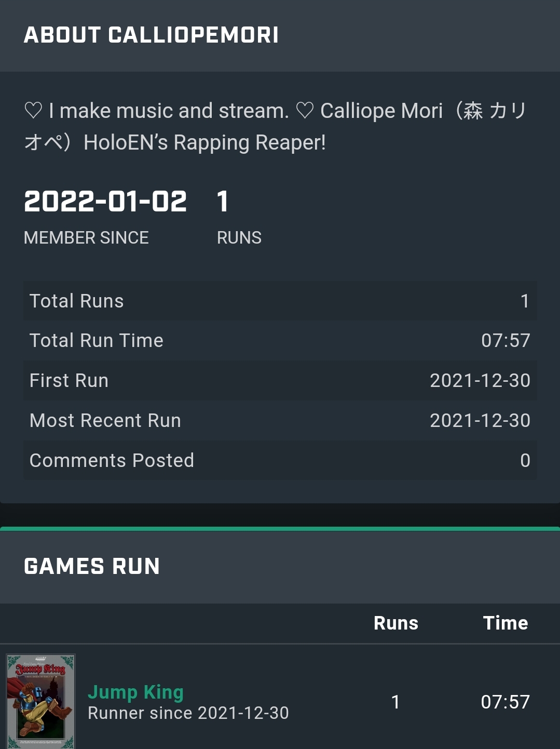The width and height of the screenshot is (560, 749).
Task: Click Jump King's 07:57 time value
Action: coord(505,702)
